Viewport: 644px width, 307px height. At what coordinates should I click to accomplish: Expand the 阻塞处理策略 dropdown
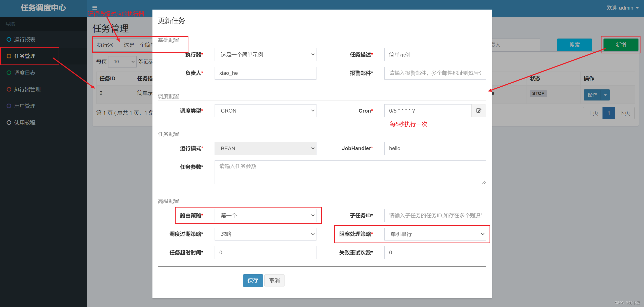point(435,234)
